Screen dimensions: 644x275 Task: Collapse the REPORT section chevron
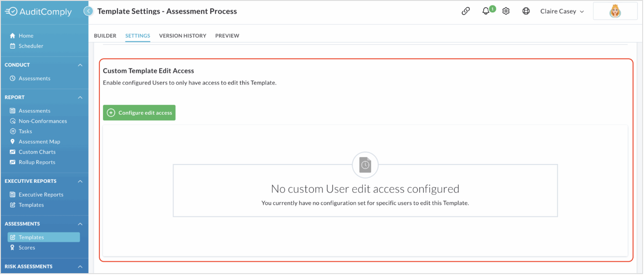[80, 97]
